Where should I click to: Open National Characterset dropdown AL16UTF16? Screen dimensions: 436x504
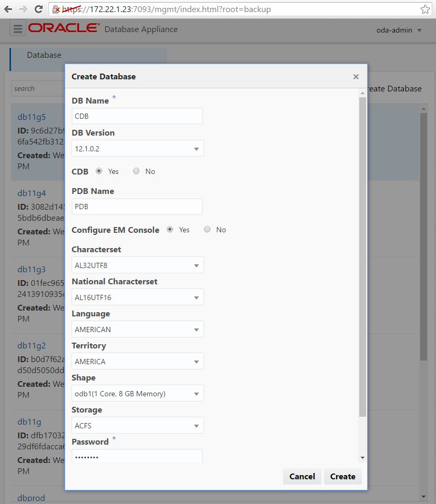[x=138, y=297]
